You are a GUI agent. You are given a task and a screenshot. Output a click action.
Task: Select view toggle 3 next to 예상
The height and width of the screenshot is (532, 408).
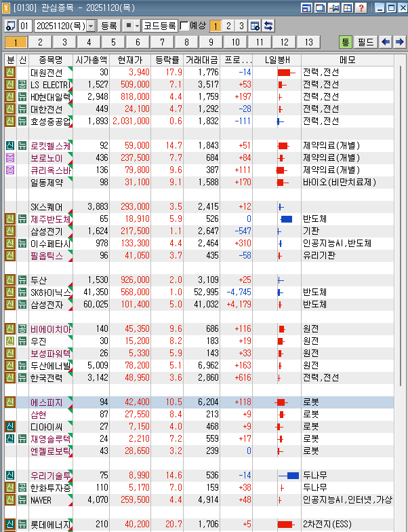(x=241, y=26)
